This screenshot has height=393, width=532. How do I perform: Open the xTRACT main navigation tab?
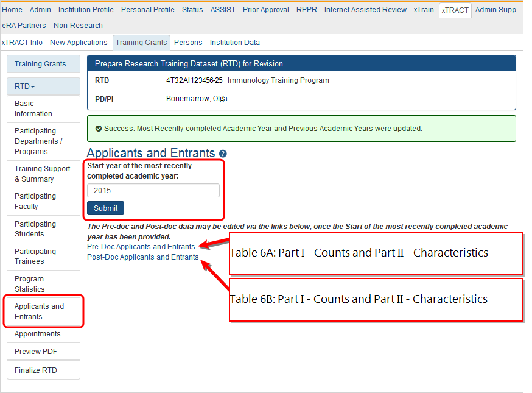(455, 10)
